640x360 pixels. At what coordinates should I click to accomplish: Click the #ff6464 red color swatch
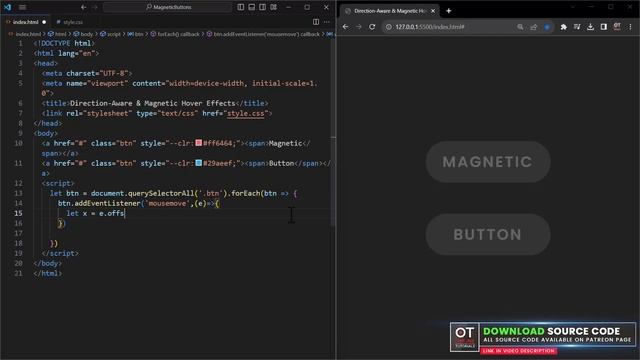(x=199, y=143)
